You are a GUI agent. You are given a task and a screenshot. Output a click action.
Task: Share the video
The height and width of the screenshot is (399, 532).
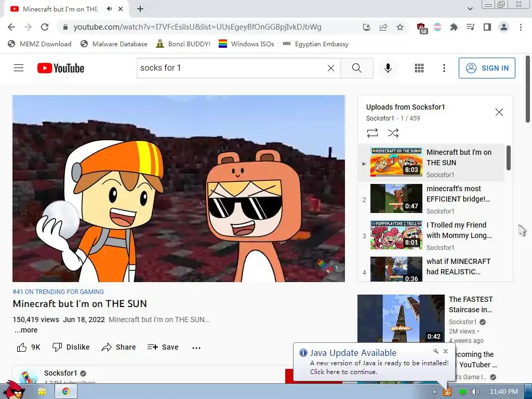[x=118, y=347]
